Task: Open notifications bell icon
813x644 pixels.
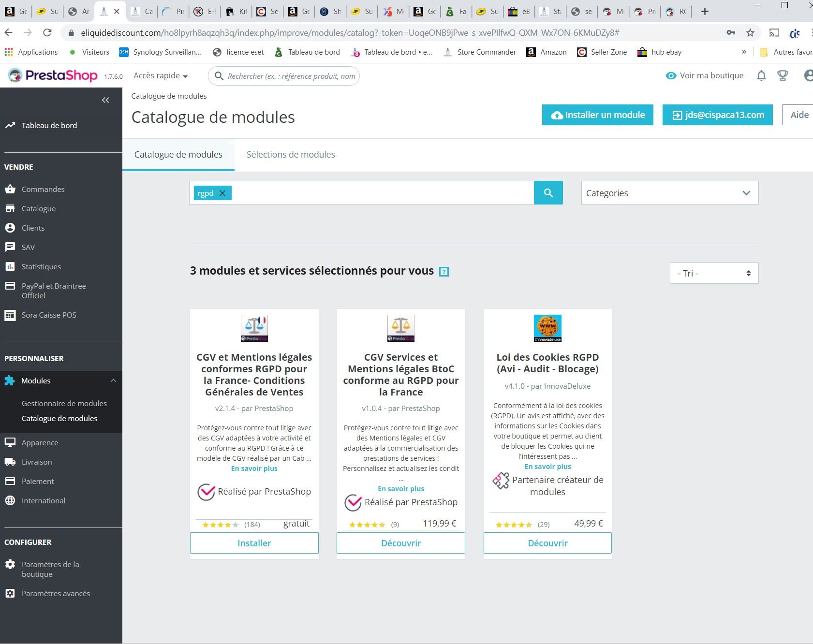Action: (x=761, y=76)
